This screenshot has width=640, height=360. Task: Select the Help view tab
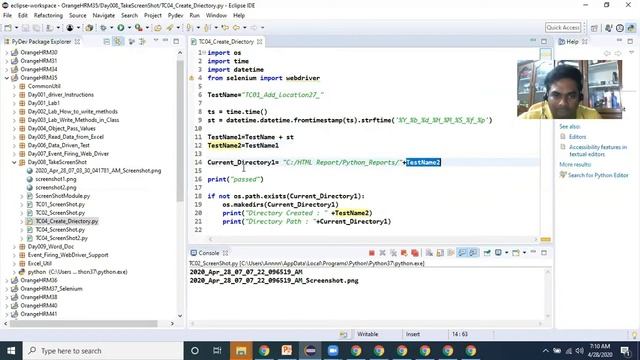(572, 42)
